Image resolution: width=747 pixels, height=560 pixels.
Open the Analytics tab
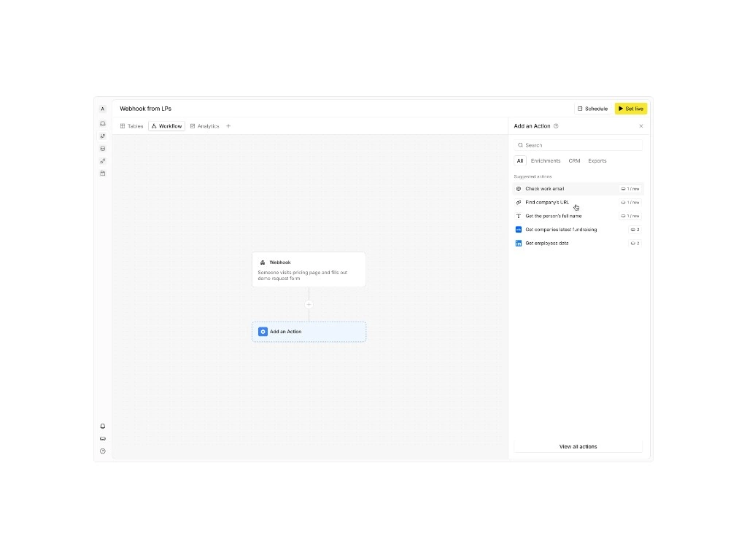pyautogui.click(x=205, y=126)
